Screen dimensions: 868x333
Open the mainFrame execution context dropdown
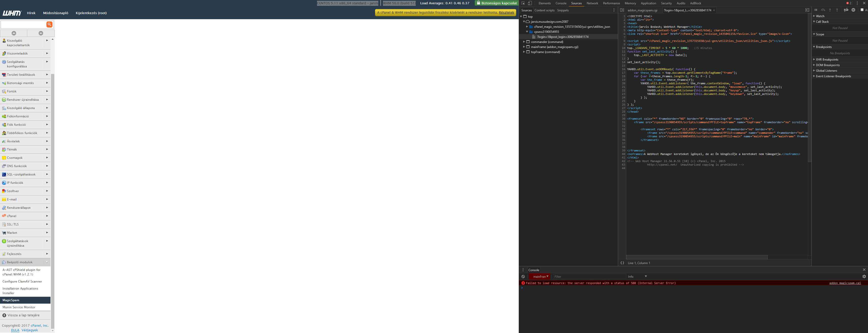pos(540,276)
